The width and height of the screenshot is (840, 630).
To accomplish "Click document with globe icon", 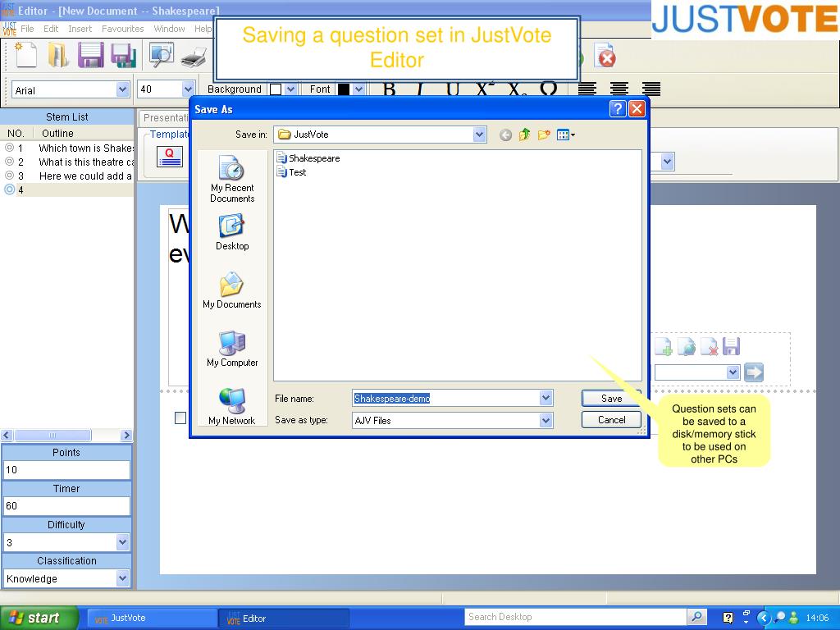I will click(687, 347).
